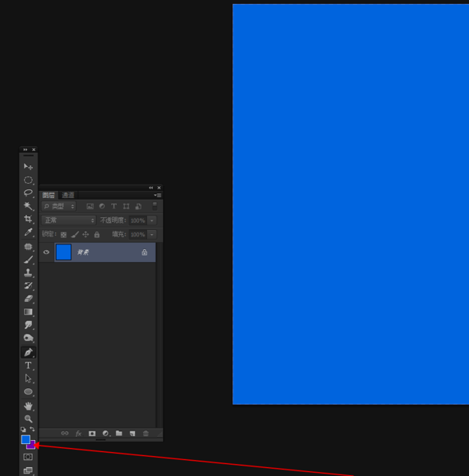Pick the Magic Wand tool
The width and height of the screenshot is (469, 476).
click(x=28, y=206)
